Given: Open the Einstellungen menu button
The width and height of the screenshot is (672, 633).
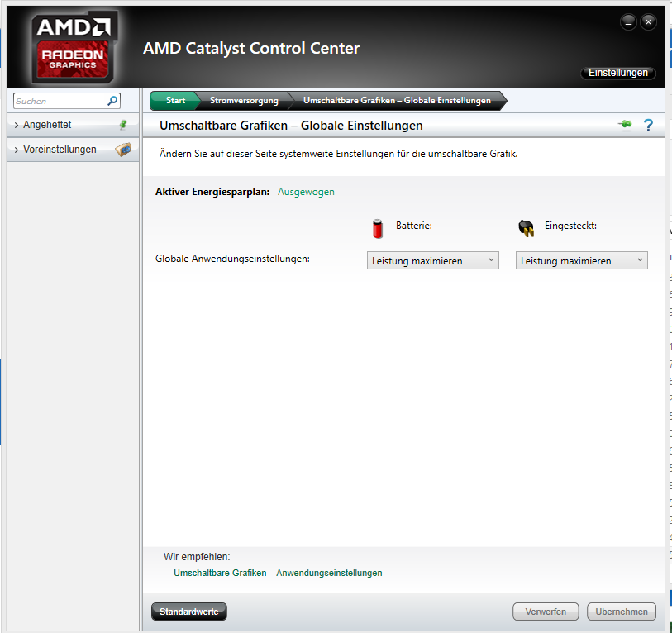Looking at the screenshot, I should (618, 73).
